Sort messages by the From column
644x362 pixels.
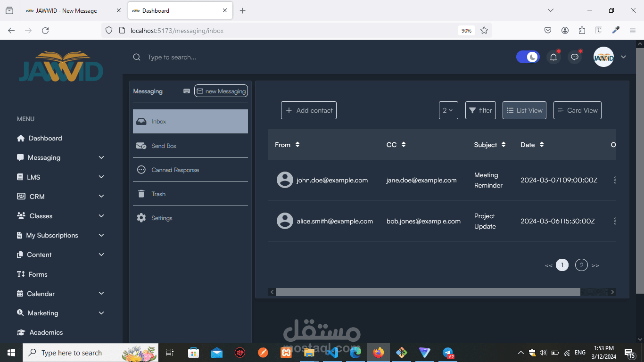pos(297,145)
